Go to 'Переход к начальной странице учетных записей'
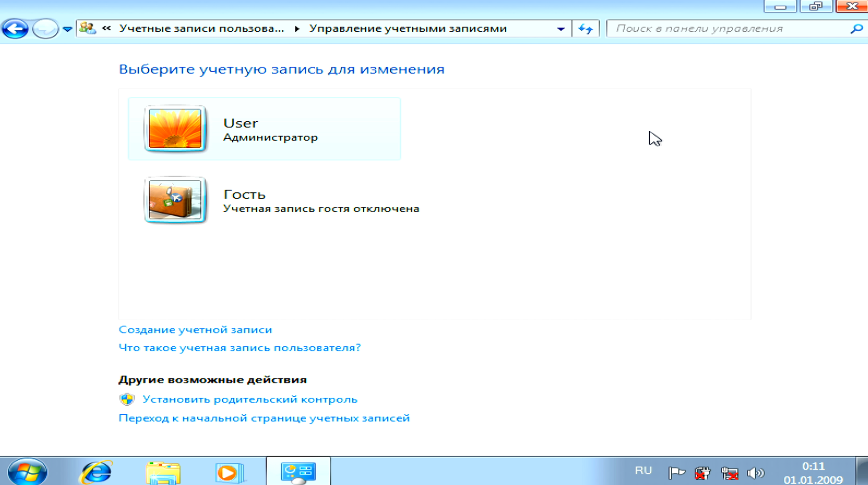This screenshot has width=868, height=485. (x=264, y=418)
